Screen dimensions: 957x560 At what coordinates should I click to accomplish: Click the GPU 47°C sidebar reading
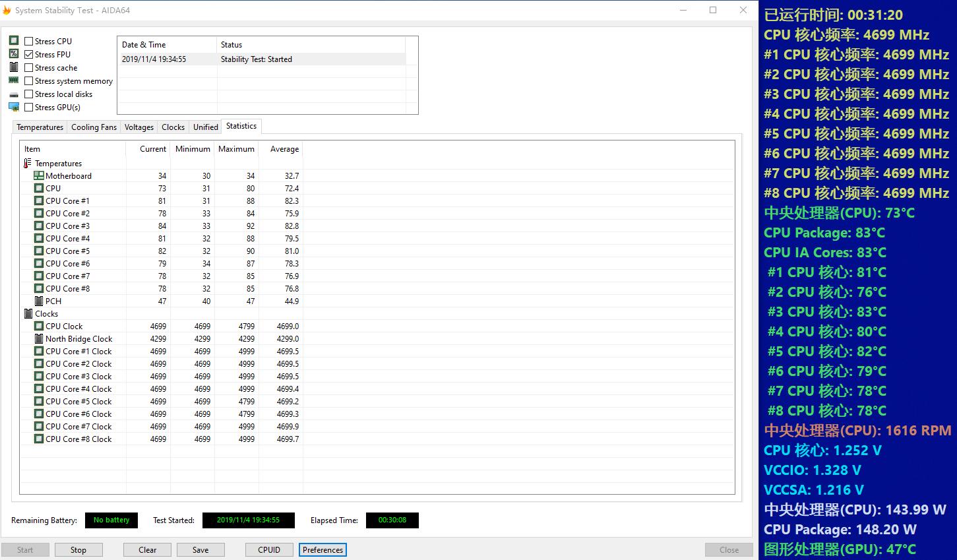(840, 549)
